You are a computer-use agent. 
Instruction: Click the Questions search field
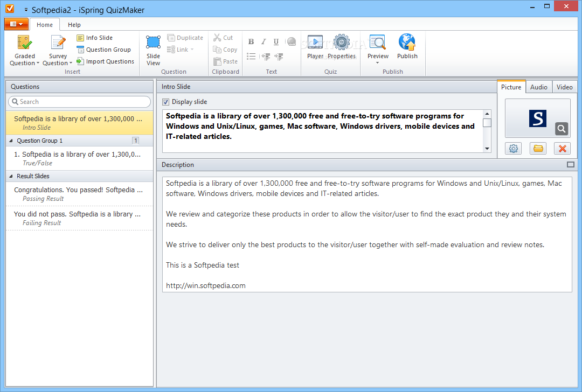pyautogui.click(x=79, y=102)
